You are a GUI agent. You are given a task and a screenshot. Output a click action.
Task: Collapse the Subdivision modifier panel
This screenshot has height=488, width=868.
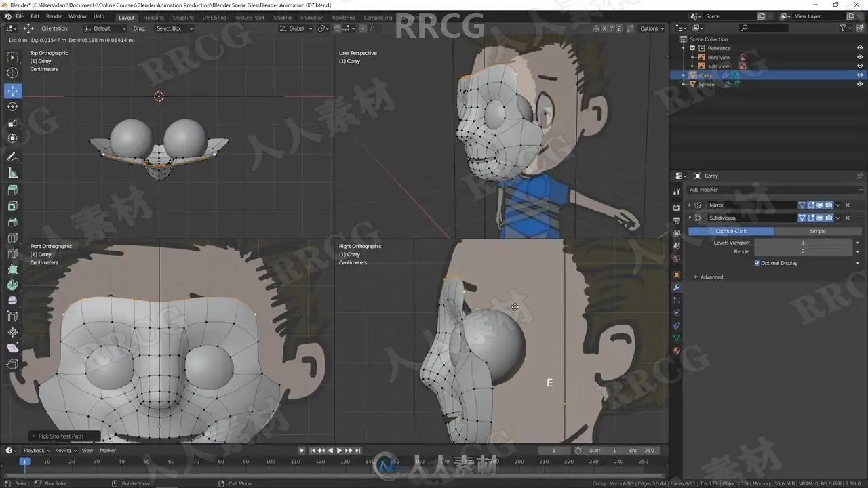point(690,218)
